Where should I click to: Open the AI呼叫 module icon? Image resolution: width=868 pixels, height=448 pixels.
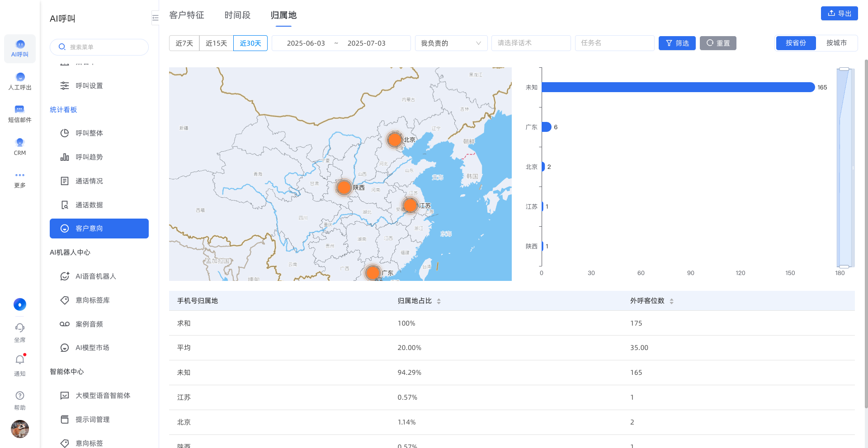pyautogui.click(x=20, y=44)
